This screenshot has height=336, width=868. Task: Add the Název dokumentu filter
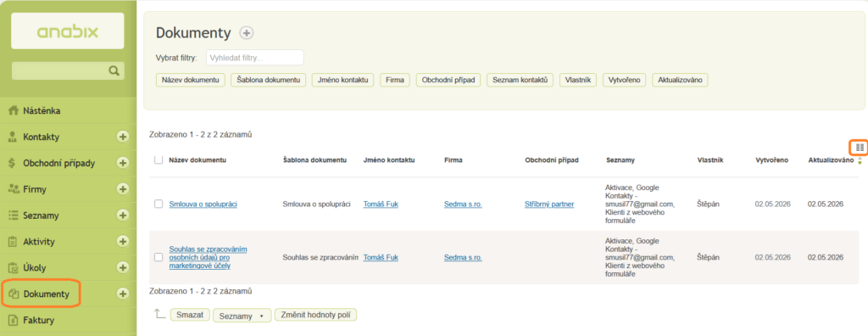[x=191, y=80]
